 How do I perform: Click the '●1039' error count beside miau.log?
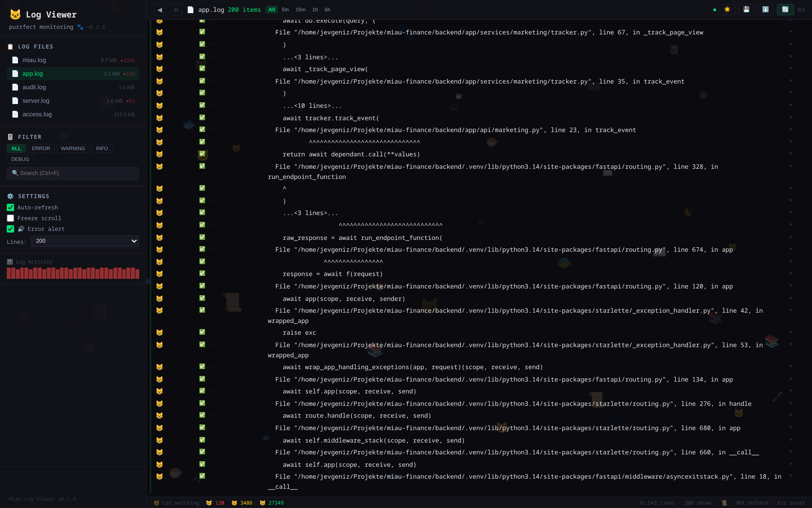[127, 60]
